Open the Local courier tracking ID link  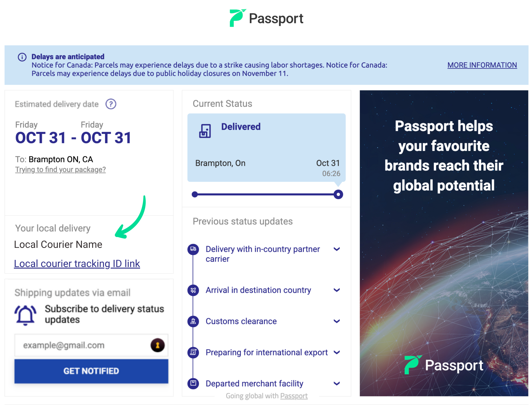point(77,264)
